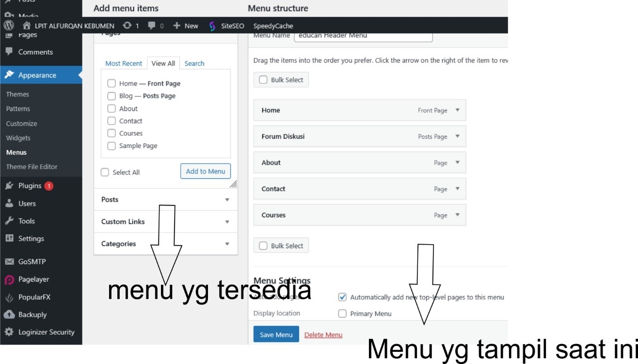Click the Menu Name text field
The image size is (638, 364).
pos(363,36)
